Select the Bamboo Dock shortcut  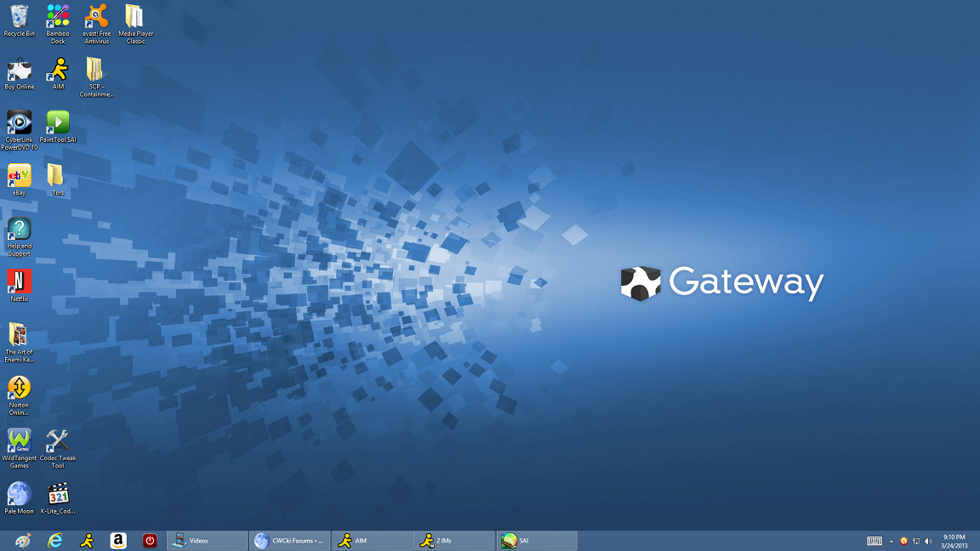click(58, 25)
